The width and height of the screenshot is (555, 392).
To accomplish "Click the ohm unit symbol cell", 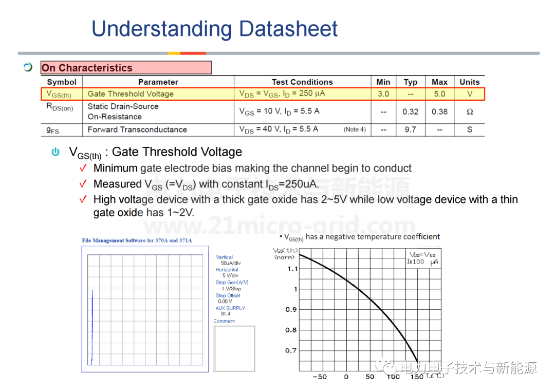I will click(470, 112).
